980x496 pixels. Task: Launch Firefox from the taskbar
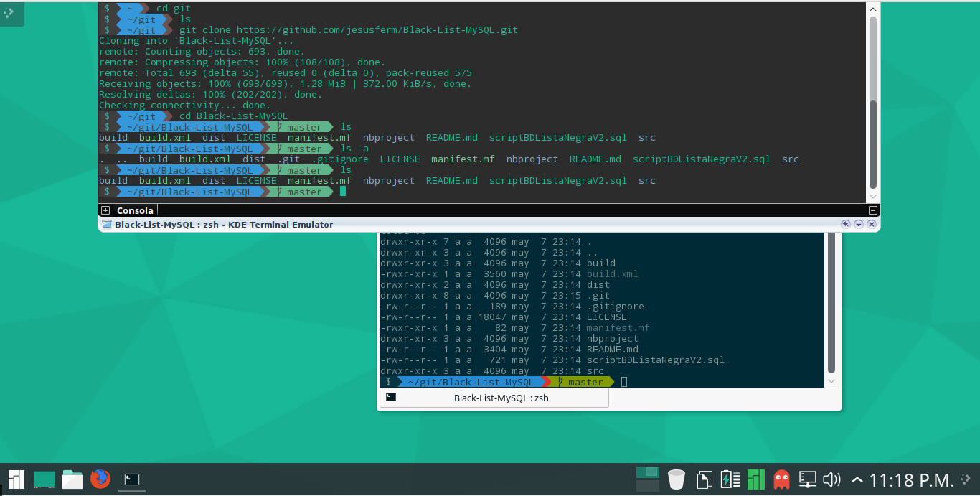(x=100, y=479)
